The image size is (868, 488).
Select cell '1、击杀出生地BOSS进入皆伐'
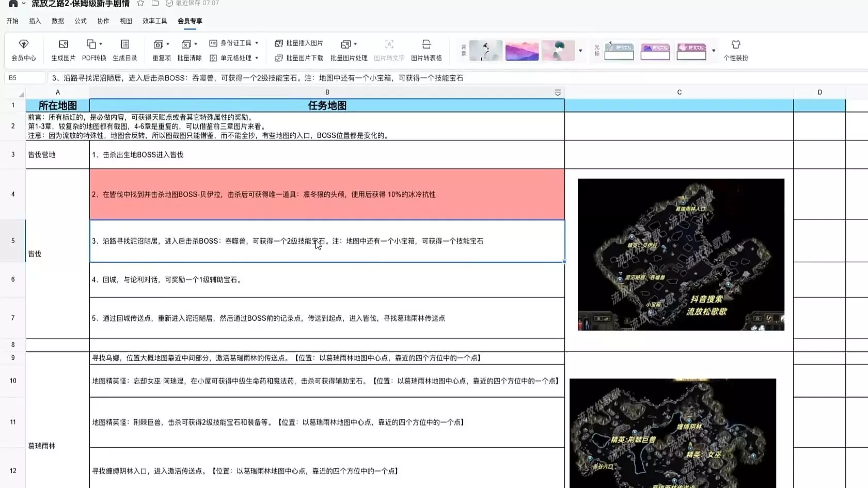click(x=327, y=155)
